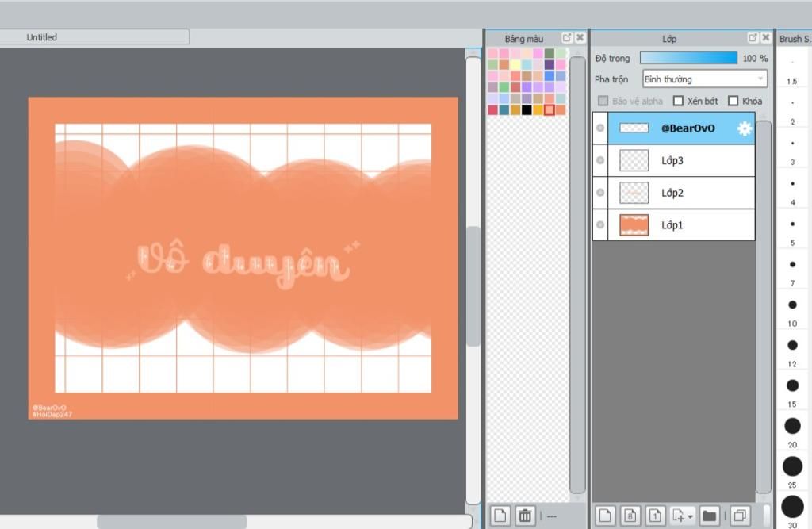This screenshot has width=812, height=529.
Task: Click the Lớp2 layer thumbnail
Action: tap(634, 193)
